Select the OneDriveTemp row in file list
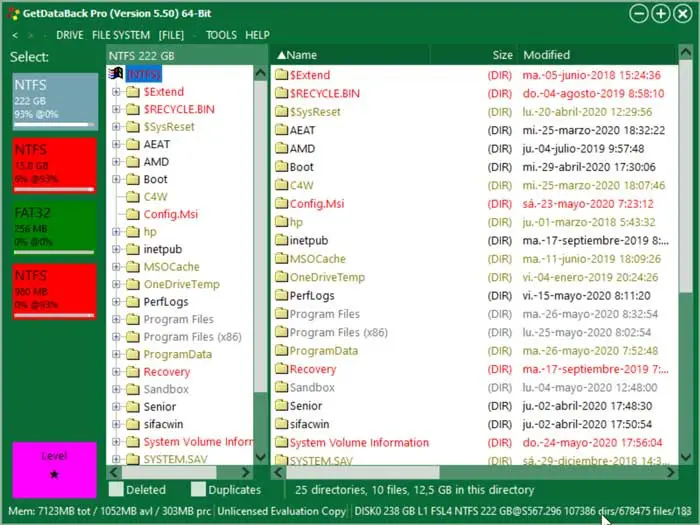 [473, 277]
